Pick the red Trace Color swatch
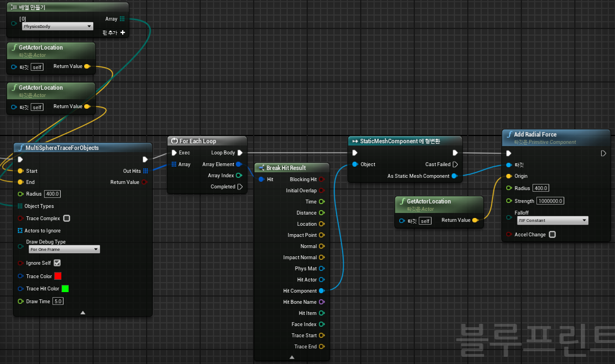This screenshot has height=364, width=615. point(57,276)
